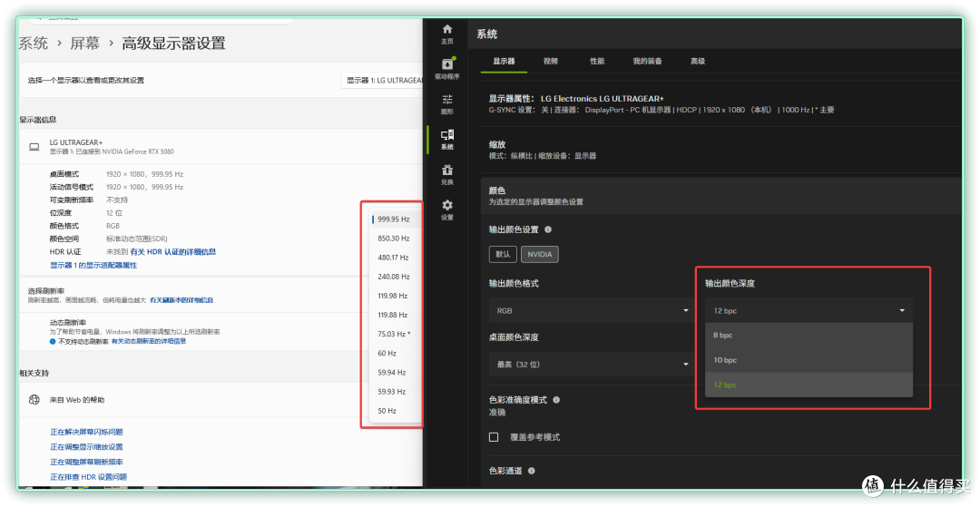
Task: Open 正在调整屏幕刷新频率 help link
Action: [x=86, y=462]
